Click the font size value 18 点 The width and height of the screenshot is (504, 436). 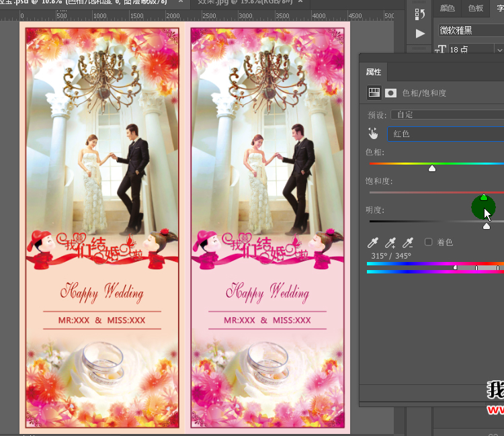[x=458, y=50]
